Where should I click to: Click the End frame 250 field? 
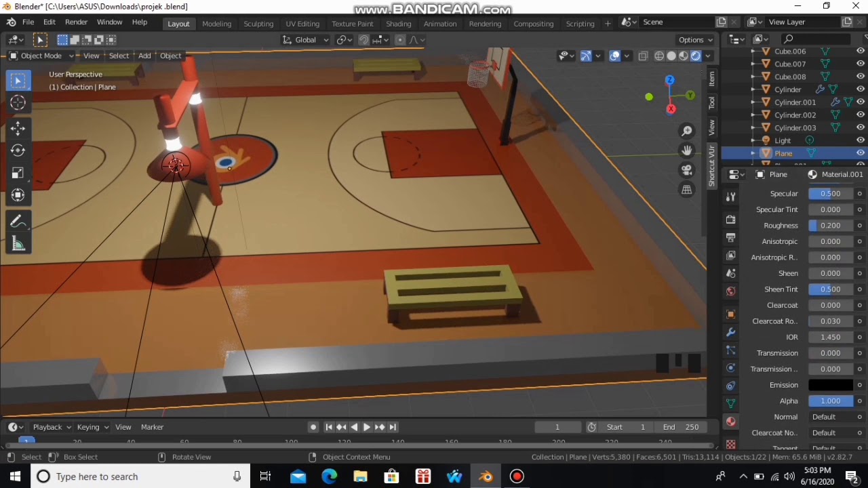[681, 427]
